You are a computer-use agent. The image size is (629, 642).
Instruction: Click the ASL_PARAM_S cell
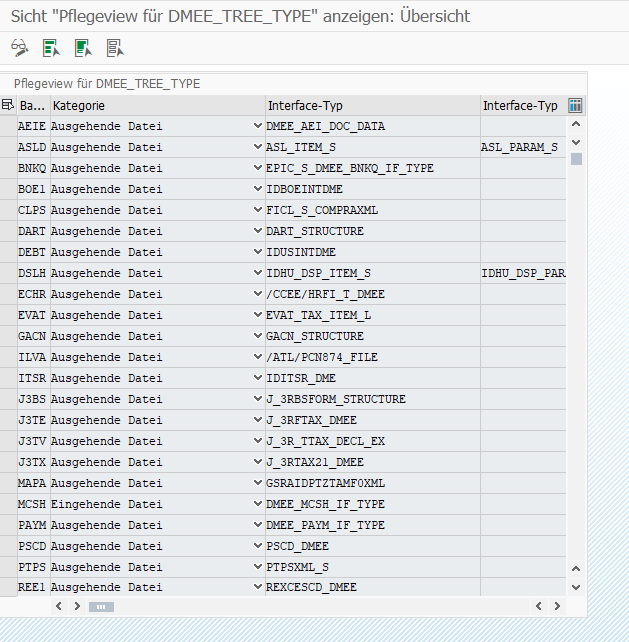click(523, 147)
